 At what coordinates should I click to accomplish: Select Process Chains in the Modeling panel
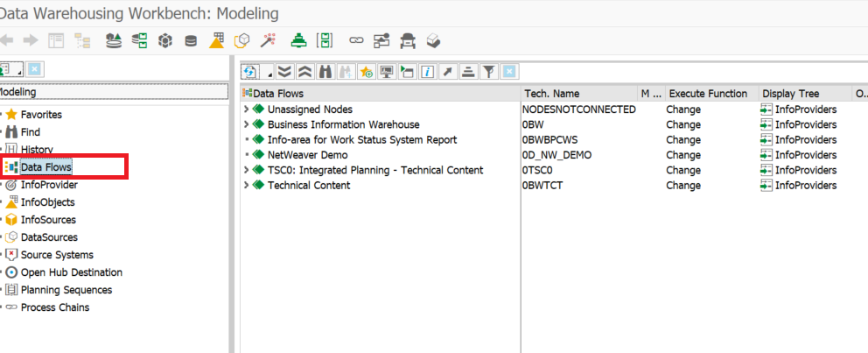[x=54, y=307]
